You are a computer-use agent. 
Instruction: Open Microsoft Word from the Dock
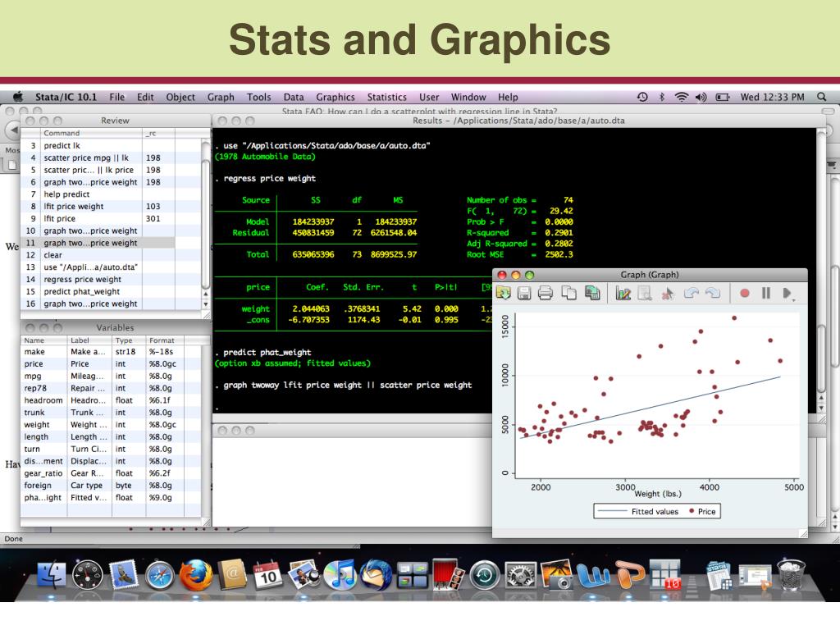pyautogui.click(x=593, y=577)
